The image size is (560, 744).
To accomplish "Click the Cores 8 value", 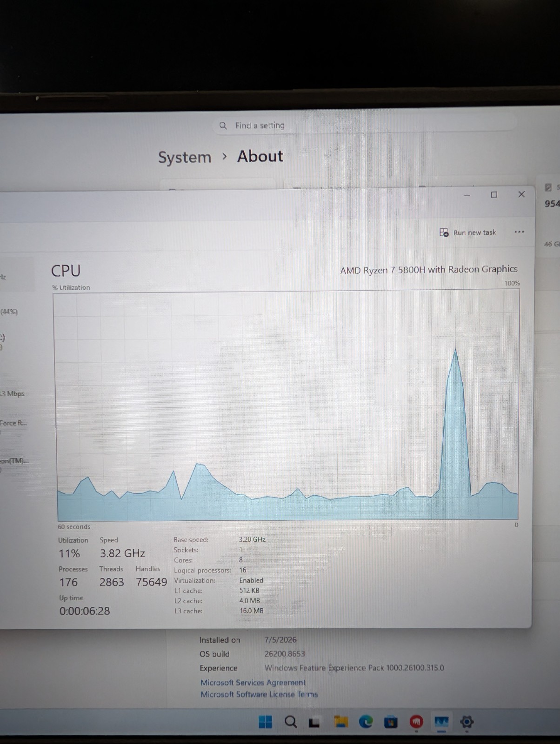I will tap(241, 560).
